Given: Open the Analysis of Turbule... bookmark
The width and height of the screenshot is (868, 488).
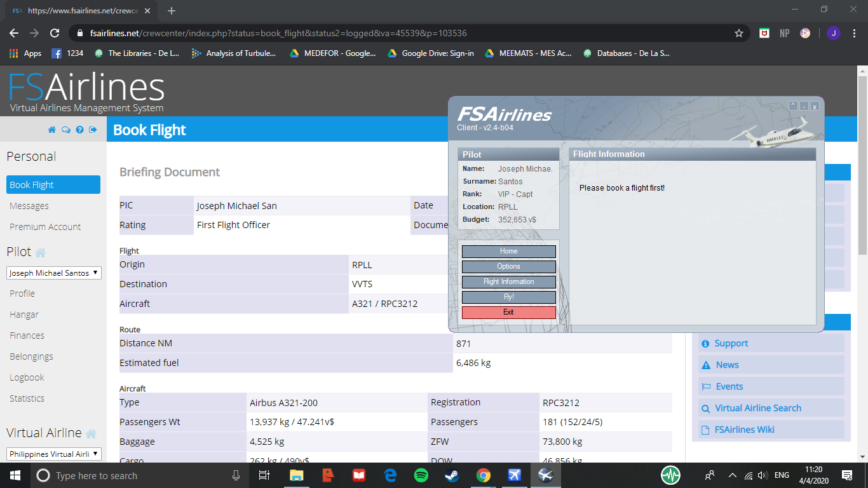Looking at the screenshot, I should [234, 53].
